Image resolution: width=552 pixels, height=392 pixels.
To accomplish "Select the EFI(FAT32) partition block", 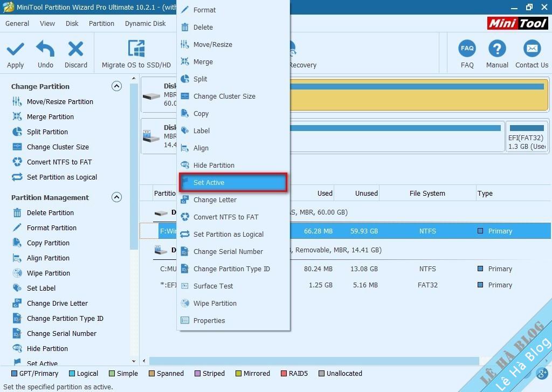I will 527,136.
